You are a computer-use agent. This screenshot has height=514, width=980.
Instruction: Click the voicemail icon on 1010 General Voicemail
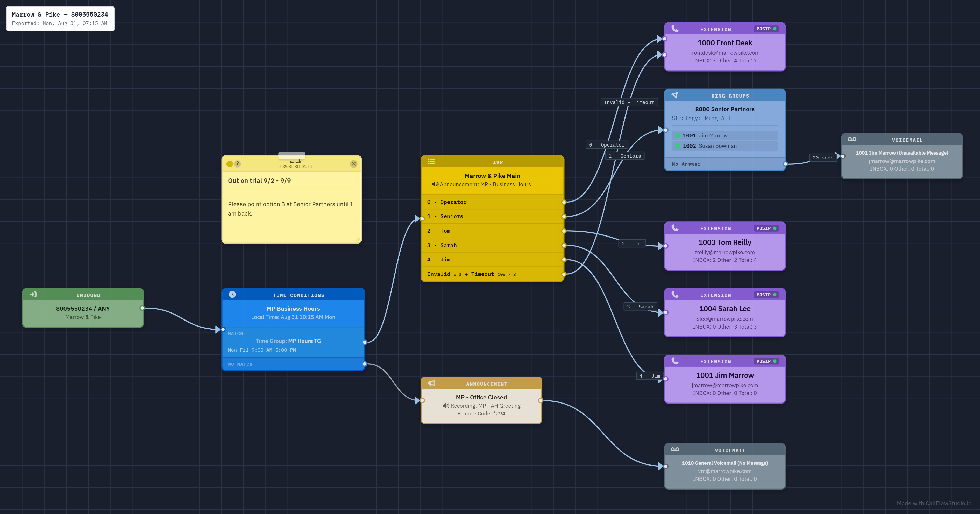(x=675, y=450)
